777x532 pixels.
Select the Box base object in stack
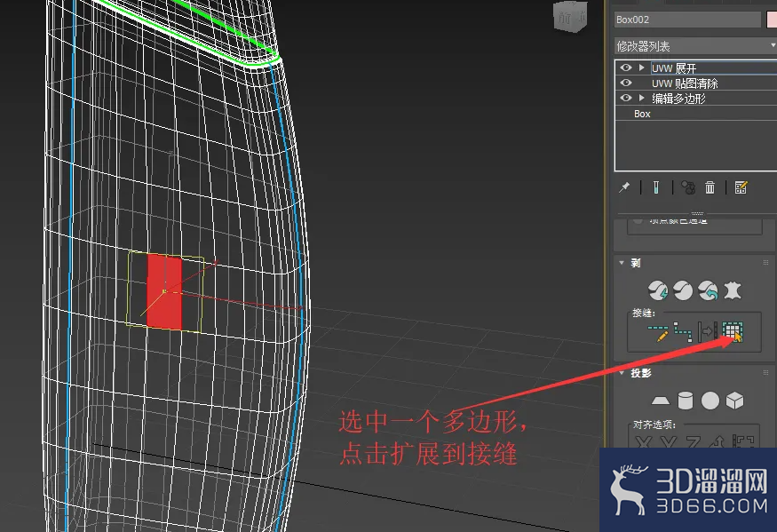(642, 114)
